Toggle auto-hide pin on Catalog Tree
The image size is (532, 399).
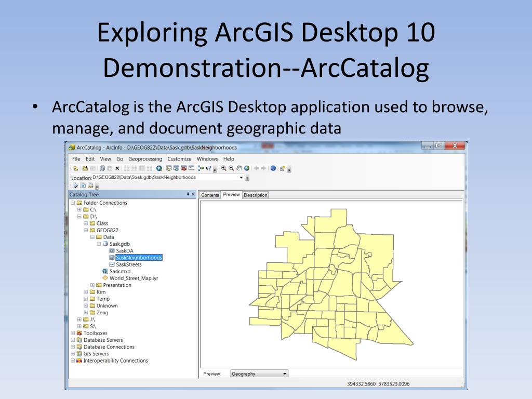tap(188, 194)
